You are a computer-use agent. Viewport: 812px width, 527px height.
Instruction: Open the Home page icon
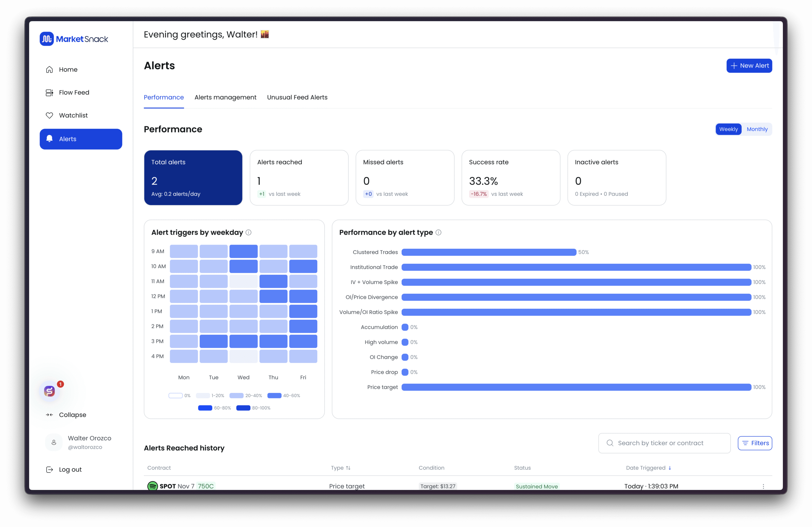(x=49, y=69)
